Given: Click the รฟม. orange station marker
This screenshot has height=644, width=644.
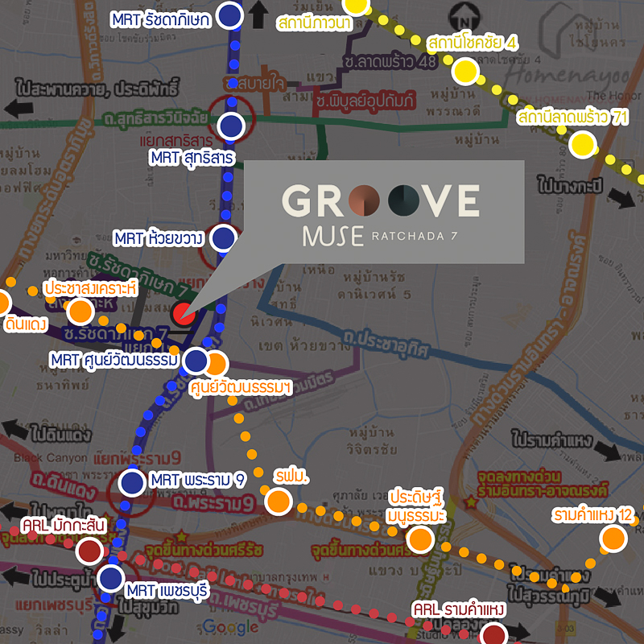Looking at the screenshot, I should 279,502.
